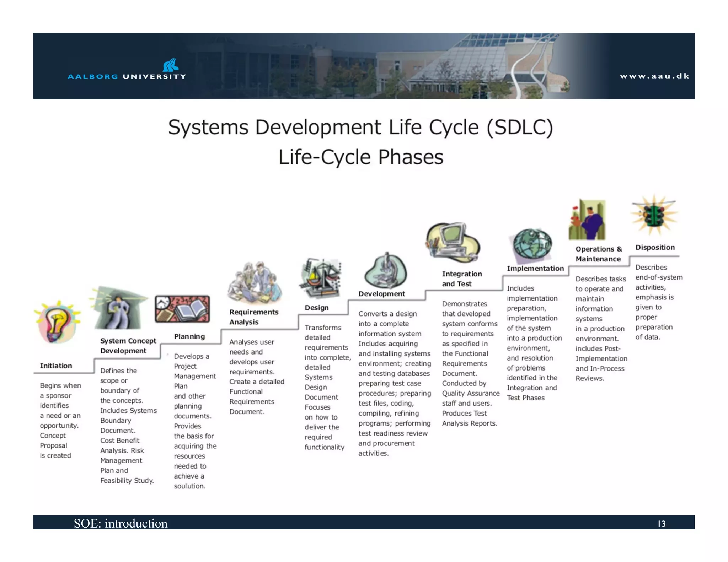Click the microscope Development icon
Image resolution: width=728 pixels, height=562 pixels.
click(x=386, y=270)
